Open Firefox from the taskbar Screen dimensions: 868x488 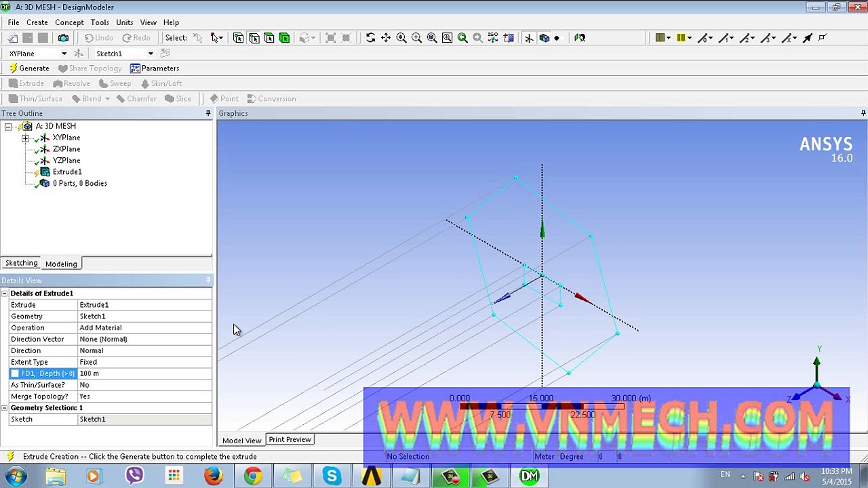click(x=214, y=476)
